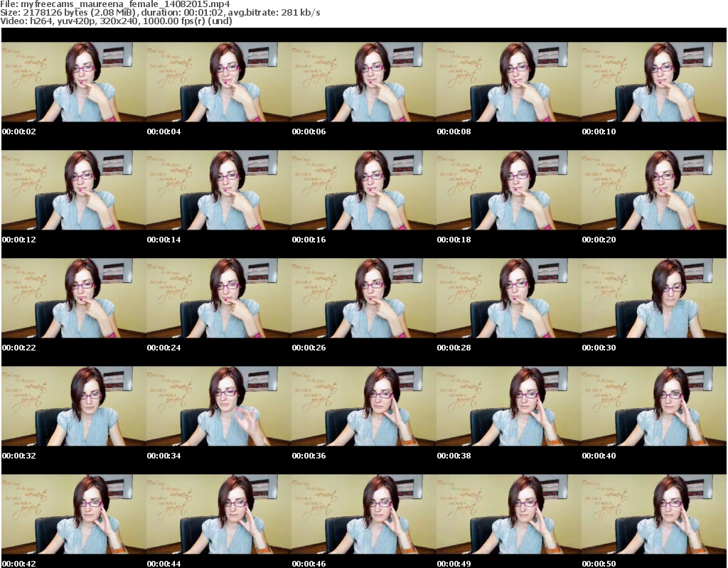Open the frame thumbnail above timestamp 00:00:46
This screenshot has height=568, width=728.
pos(363,514)
